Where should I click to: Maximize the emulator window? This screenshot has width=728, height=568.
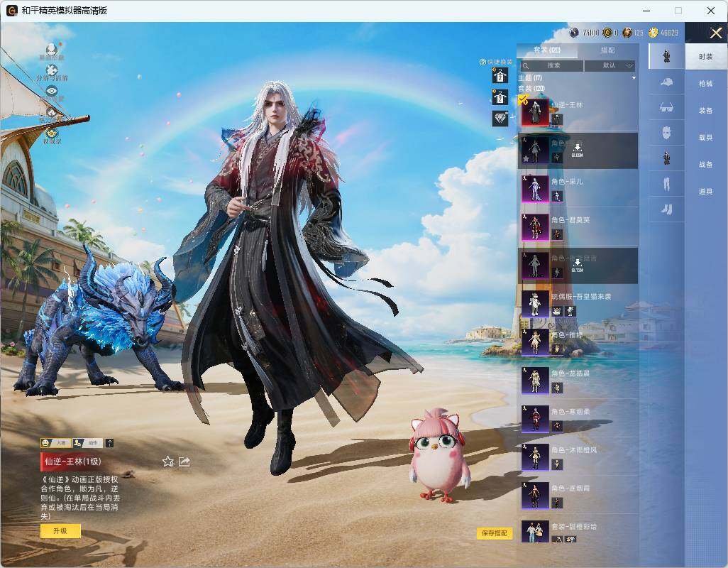coord(678,10)
